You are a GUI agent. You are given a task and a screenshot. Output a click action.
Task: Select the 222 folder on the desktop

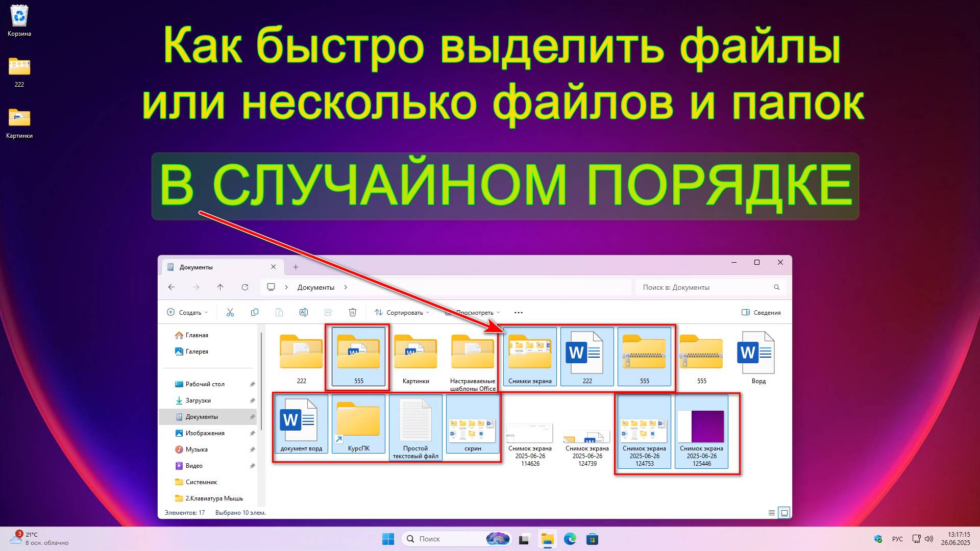[x=19, y=72]
